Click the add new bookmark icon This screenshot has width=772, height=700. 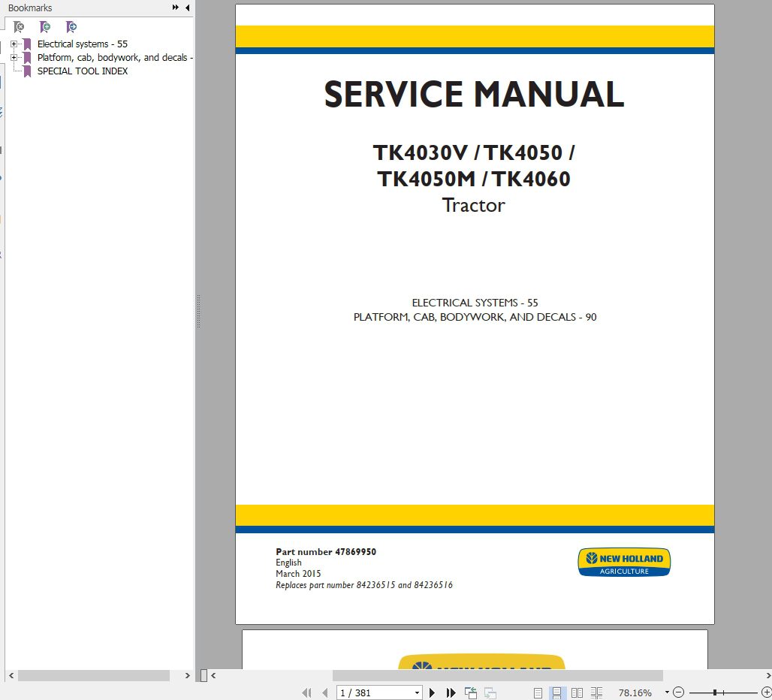click(x=44, y=26)
